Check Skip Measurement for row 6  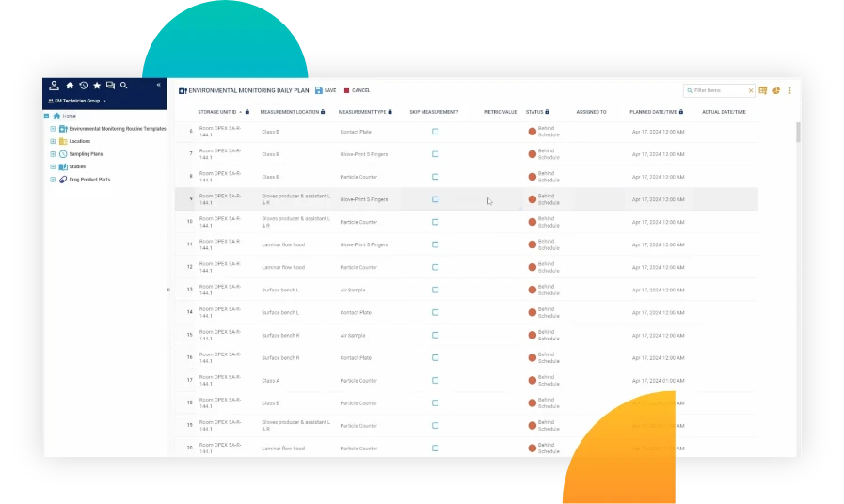(435, 132)
